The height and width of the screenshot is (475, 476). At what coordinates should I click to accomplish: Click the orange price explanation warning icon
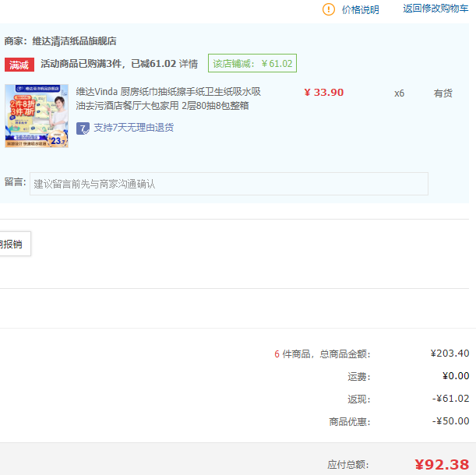point(329,9)
